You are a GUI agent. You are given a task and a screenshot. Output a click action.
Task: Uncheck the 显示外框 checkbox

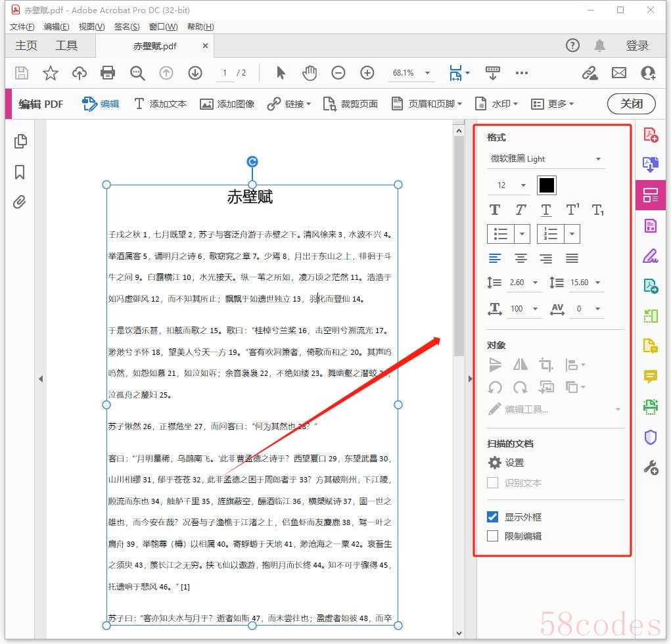(493, 517)
